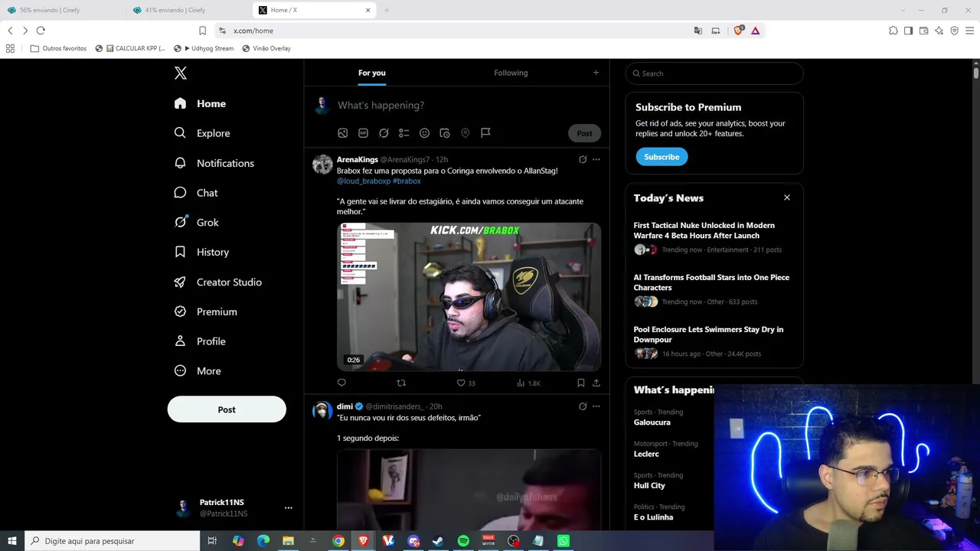Add a poll in the composer

click(404, 133)
